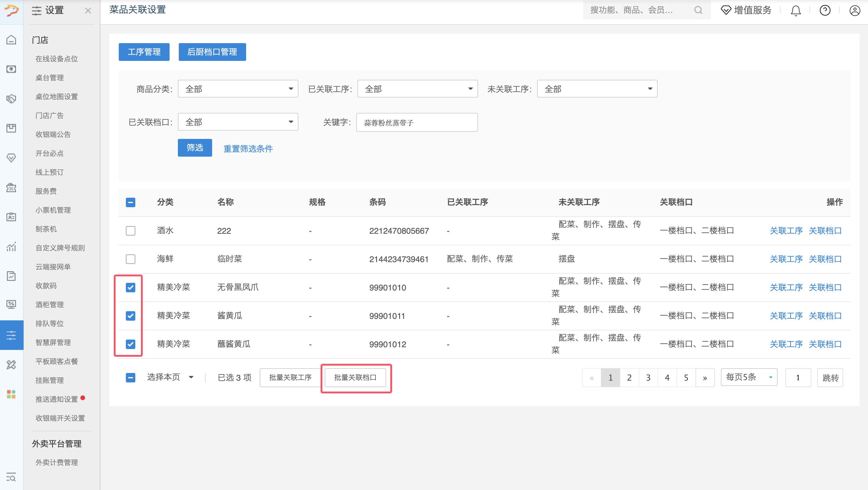The image size is (868, 490).
Task: Click the magnifier icon in top search box
Action: point(698,10)
